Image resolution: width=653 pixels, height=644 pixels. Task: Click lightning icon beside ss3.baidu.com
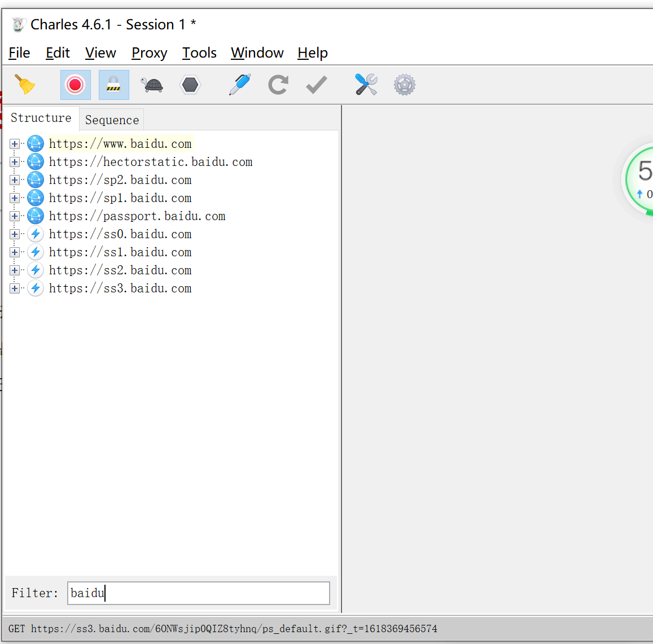point(36,288)
